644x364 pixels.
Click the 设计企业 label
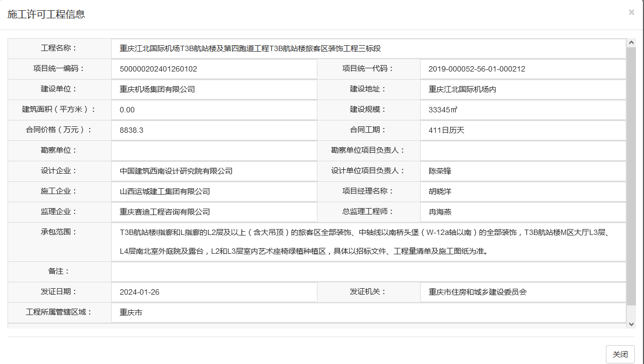59,170
